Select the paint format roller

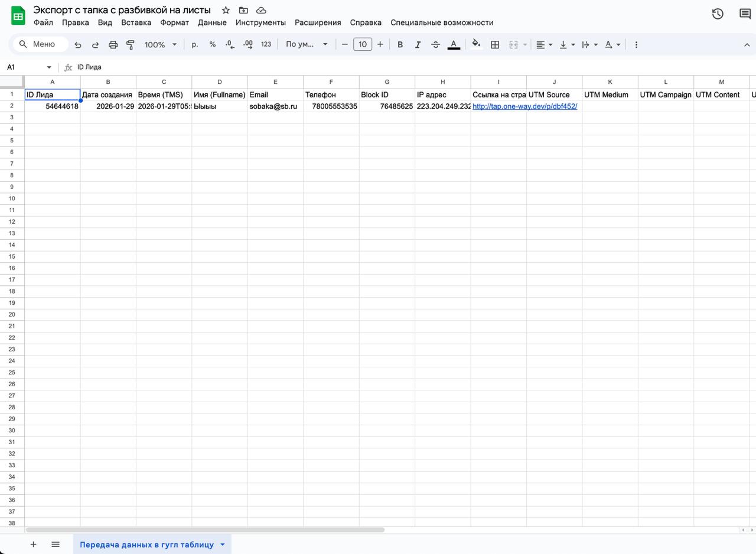point(131,45)
